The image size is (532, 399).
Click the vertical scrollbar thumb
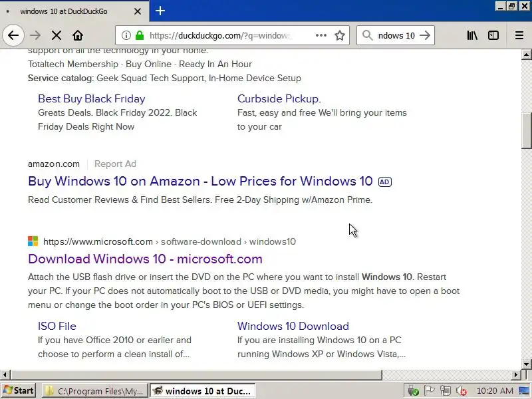click(x=527, y=130)
